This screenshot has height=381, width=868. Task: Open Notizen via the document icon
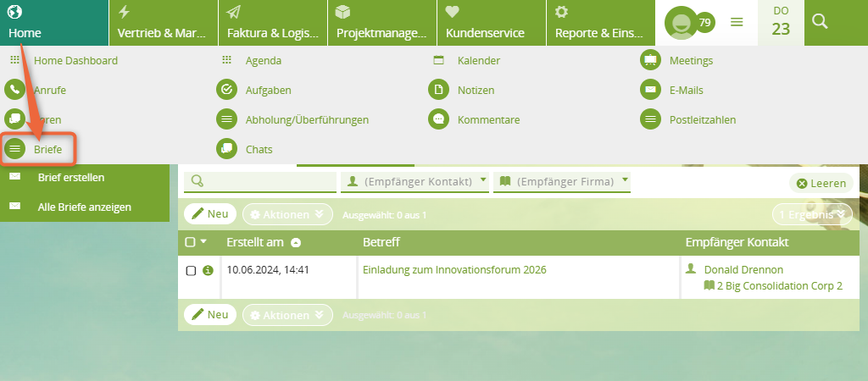point(438,90)
